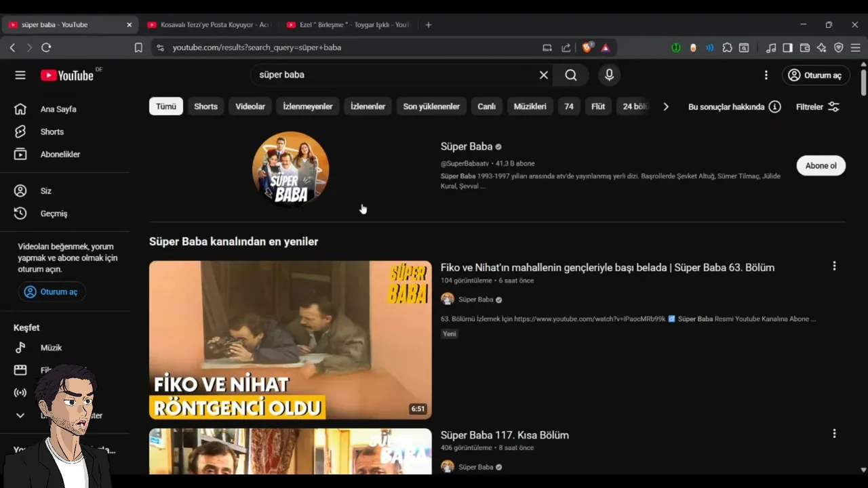Viewport: 868px width, 488px height.
Task: Select the Shorts filter chip
Action: (205, 106)
